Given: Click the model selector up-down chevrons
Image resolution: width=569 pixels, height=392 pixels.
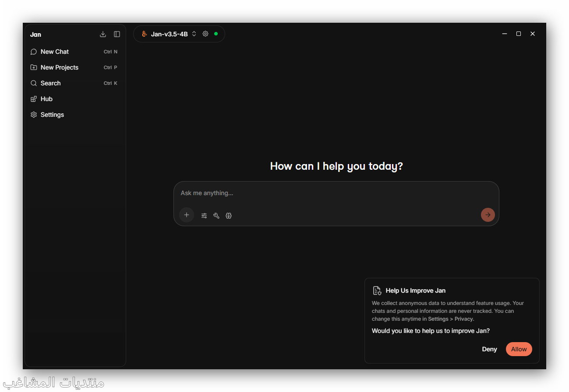Looking at the screenshot, I should [194, 34].
